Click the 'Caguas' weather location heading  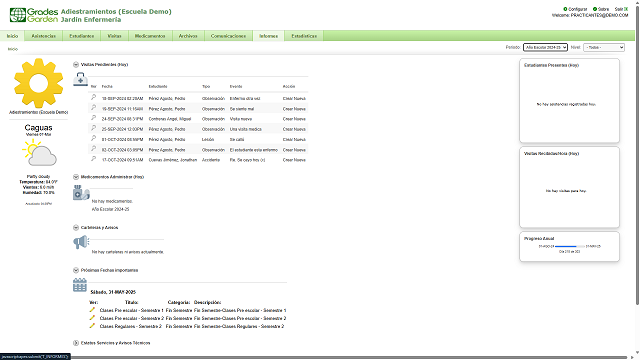38,128
